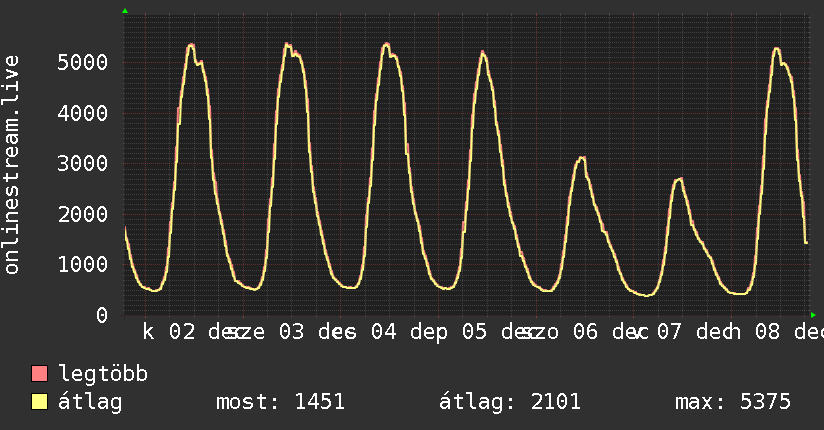This screenshot has width=824, height=430.
Task: Click the 3000 y-axis label
Action: (83, 163)
